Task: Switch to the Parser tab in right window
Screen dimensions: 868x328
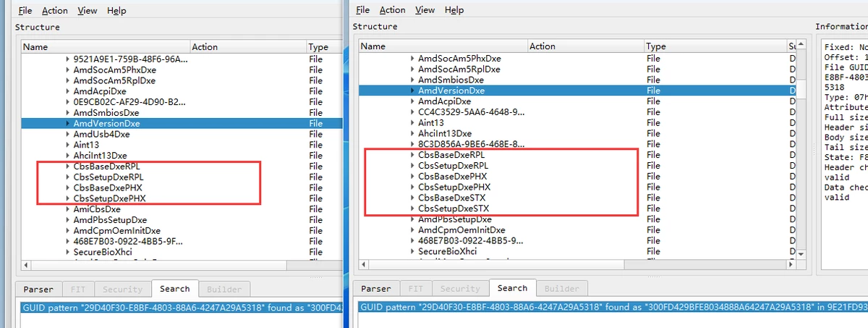Action: (x=375, y=289)
